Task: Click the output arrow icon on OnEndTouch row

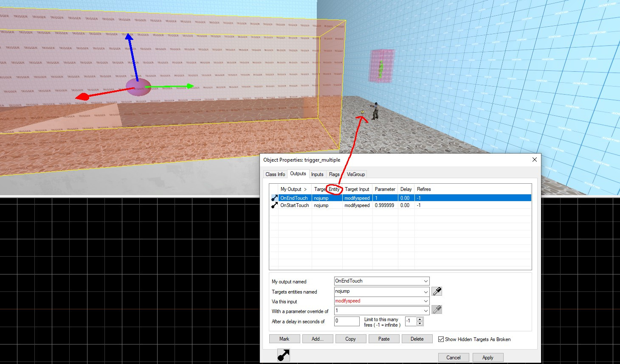Action: tap(275, 198)
